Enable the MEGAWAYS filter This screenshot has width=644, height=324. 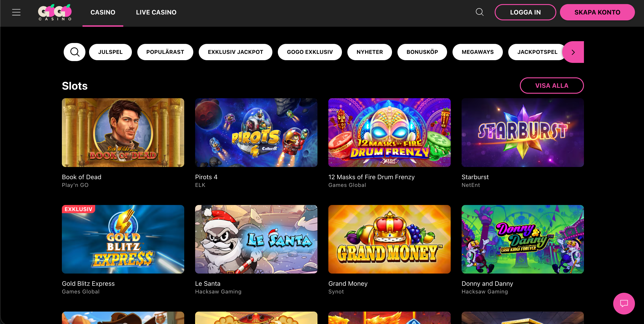click(x=477, y=52)
